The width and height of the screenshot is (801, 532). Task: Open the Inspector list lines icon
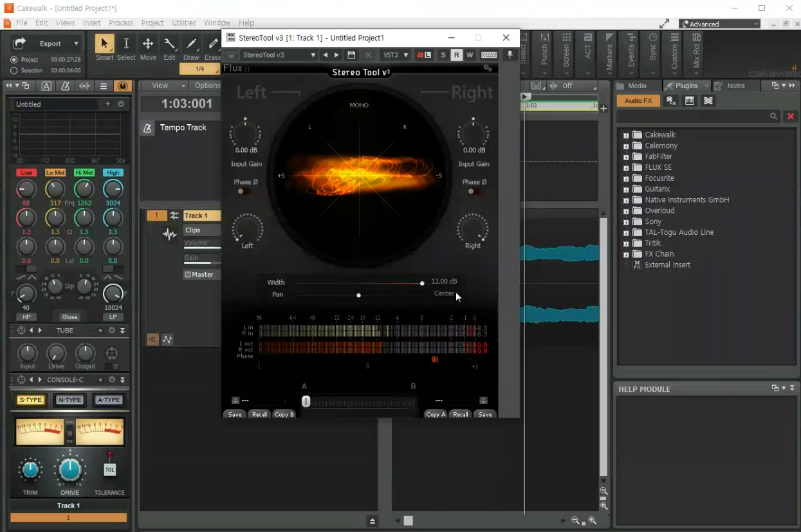pyautogui.click(x=104, y=86)
